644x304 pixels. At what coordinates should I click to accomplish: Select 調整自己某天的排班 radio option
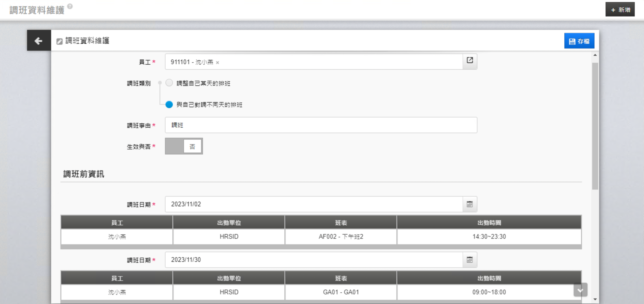(169, 83)
